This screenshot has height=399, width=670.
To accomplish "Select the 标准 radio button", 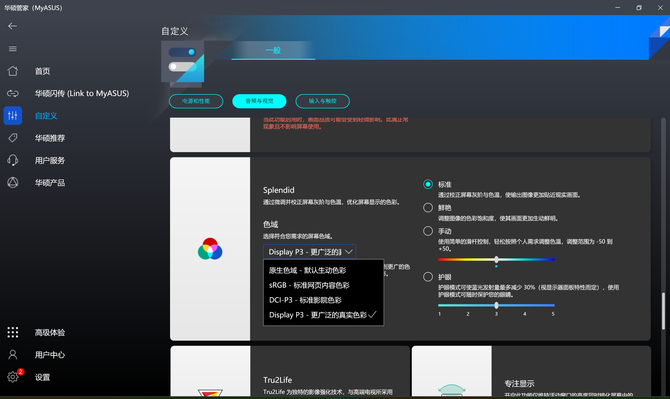I will pyautogui.click(x=428, y=184).
